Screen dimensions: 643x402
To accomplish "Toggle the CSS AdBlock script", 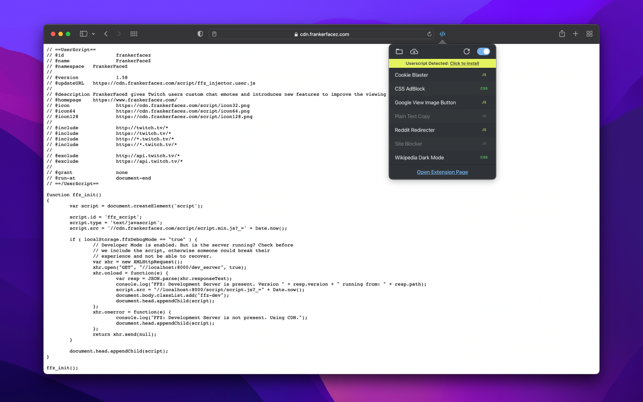I will click(x=442, y=89).
